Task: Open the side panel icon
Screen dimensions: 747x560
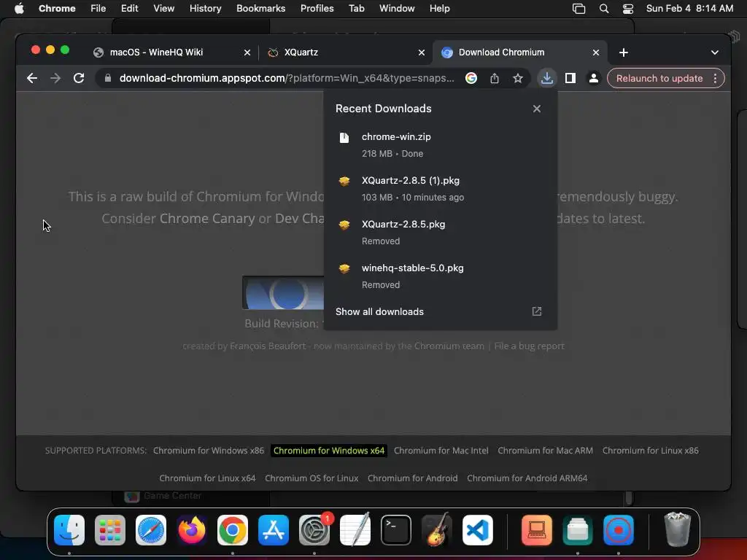Action: pos(570,78)
